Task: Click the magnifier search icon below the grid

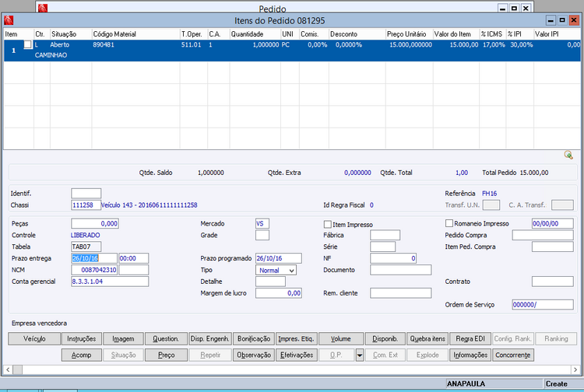Action: [568, 156]
